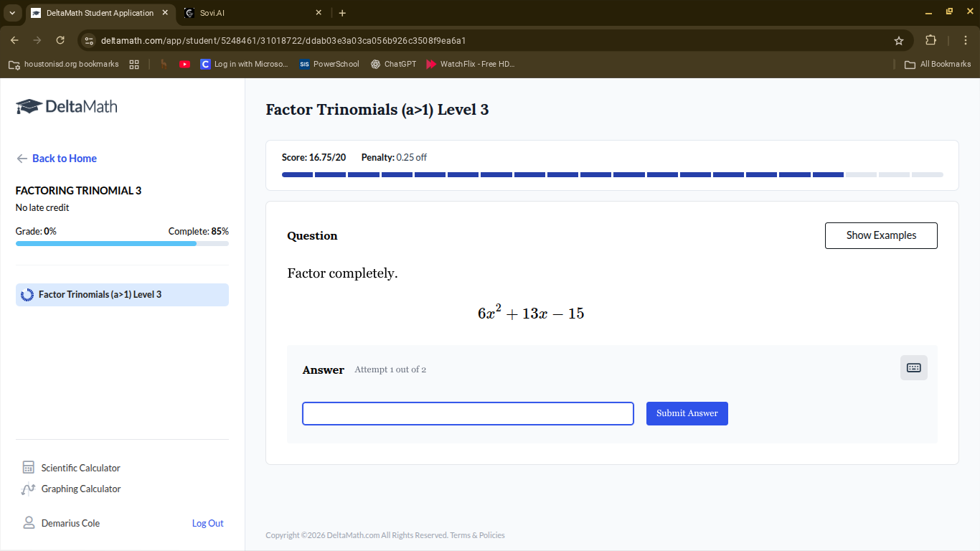Screen dimensions: 980x551
Task: Click the 'Attempt 1 out of 2' text
Action: click(x=390, y=369)
